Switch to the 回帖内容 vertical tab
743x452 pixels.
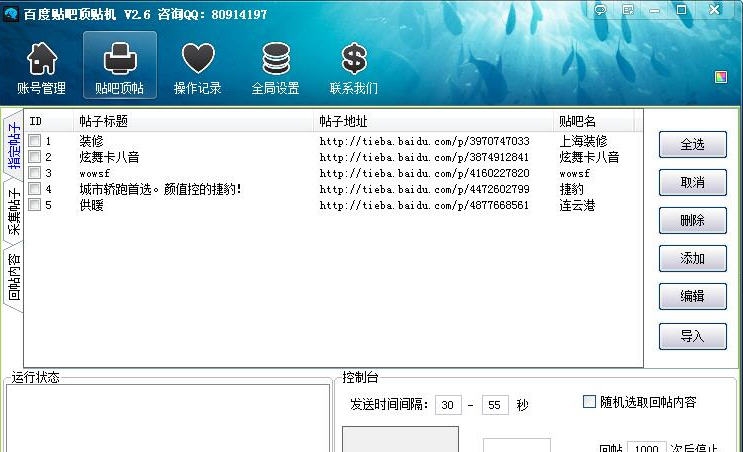click(14, 277)
